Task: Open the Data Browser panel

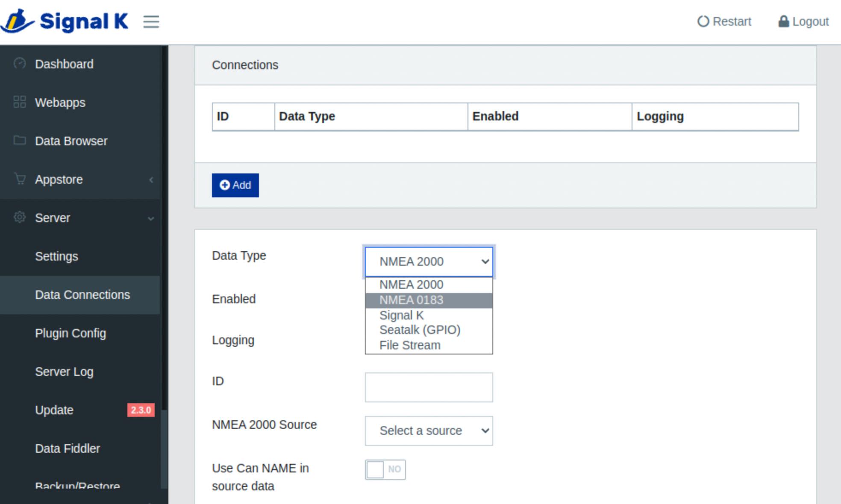Action: [x=71, y=141]
